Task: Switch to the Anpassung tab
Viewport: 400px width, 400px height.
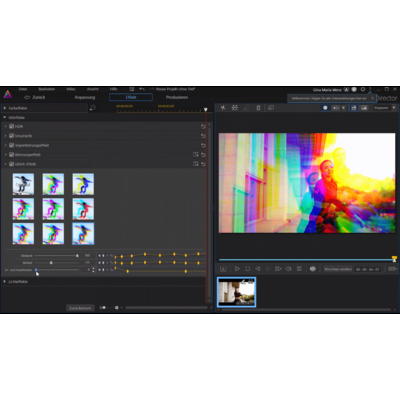Action: pyautogui.click(x=85, y=97)
